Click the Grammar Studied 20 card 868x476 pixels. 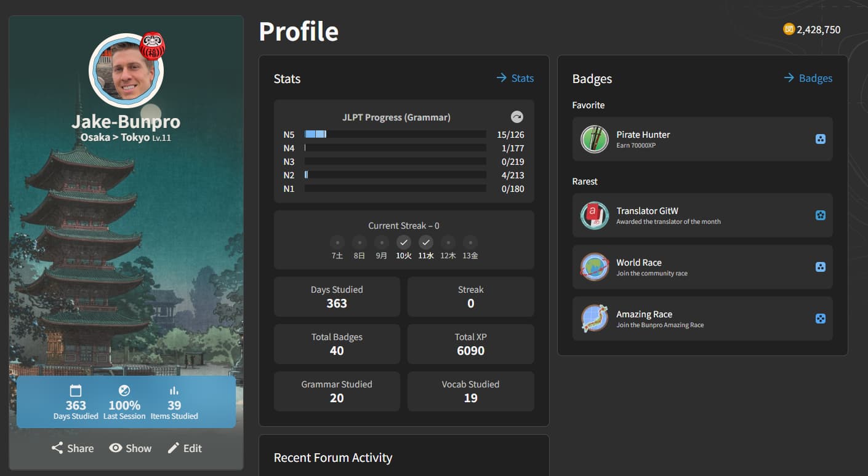click(x=337, y=391)
